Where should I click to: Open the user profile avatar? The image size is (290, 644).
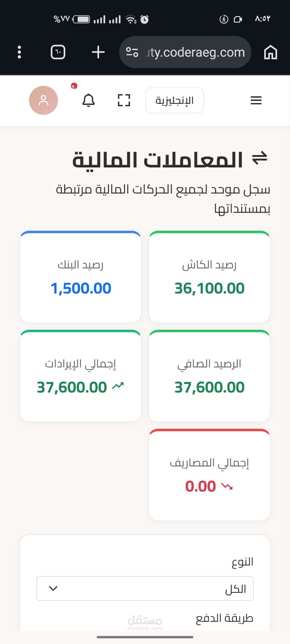(43, 100)
